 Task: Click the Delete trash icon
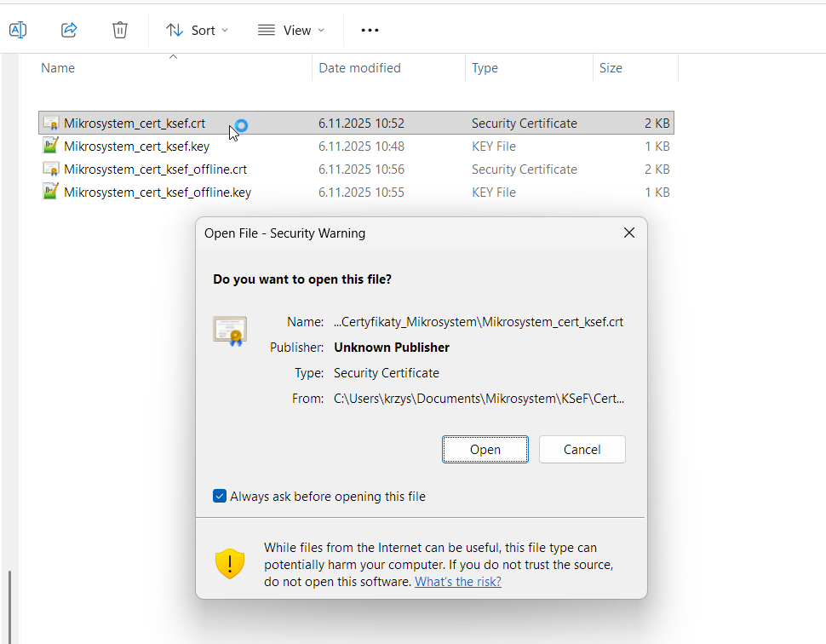pyautogui.click(x=120, y=30)
